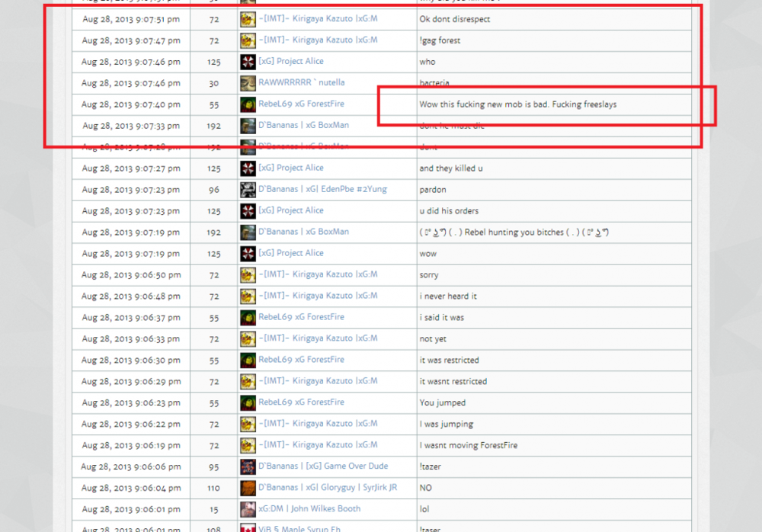The height and width of the screenshot is (532, 762).
Task: Click avatar beside message 'Ok dont disrespect'
Action: (248, 20)
